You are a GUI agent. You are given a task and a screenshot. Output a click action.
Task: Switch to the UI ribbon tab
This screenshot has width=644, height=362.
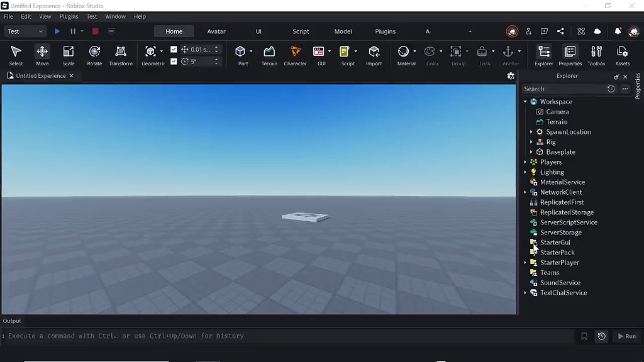(x=258, y=31)
